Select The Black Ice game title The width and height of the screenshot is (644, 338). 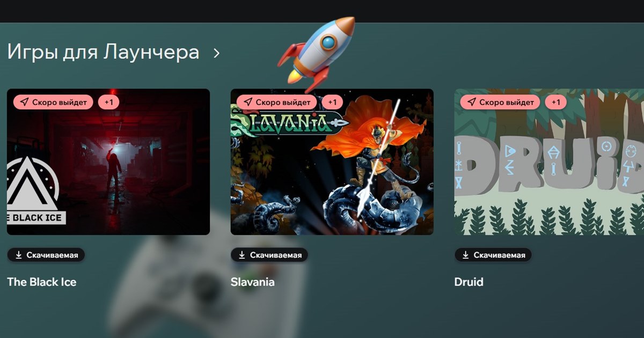point(42,282)
